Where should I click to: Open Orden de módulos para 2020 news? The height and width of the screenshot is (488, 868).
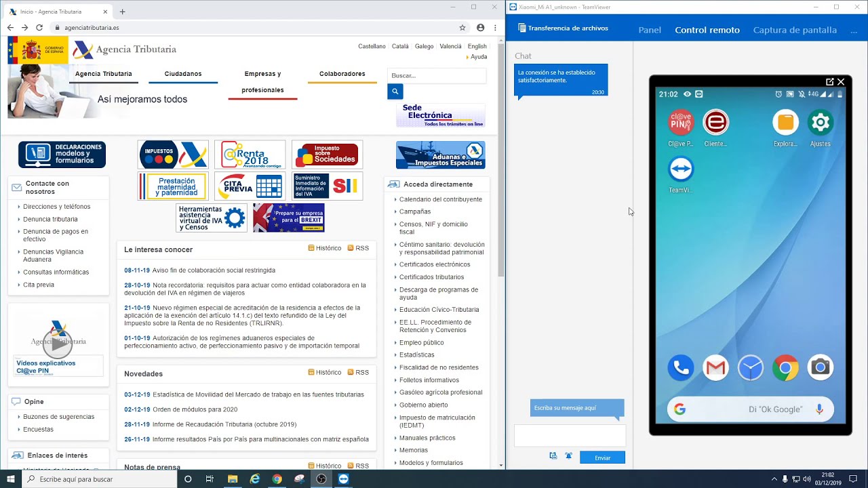tap(195, 409)
